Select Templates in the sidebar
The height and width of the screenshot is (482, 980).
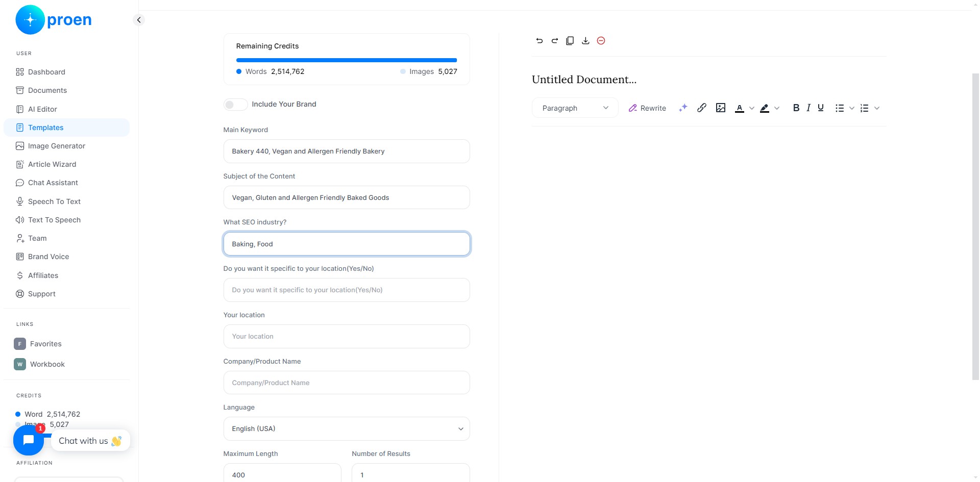[67, 128]
